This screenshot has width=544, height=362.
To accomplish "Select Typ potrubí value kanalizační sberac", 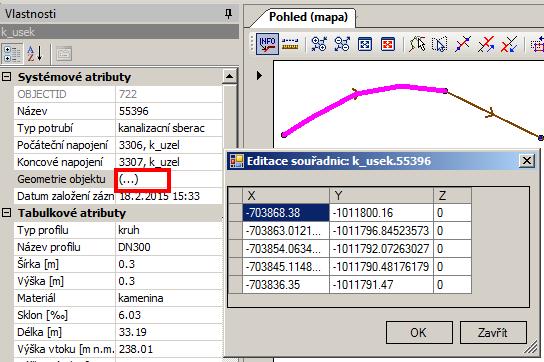I will tap(169, 128).
